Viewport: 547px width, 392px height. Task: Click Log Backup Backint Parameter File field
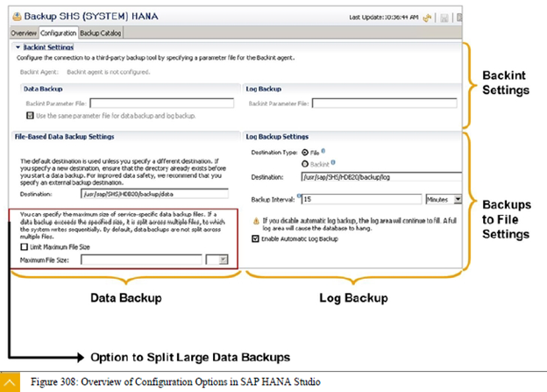point(385,103)
